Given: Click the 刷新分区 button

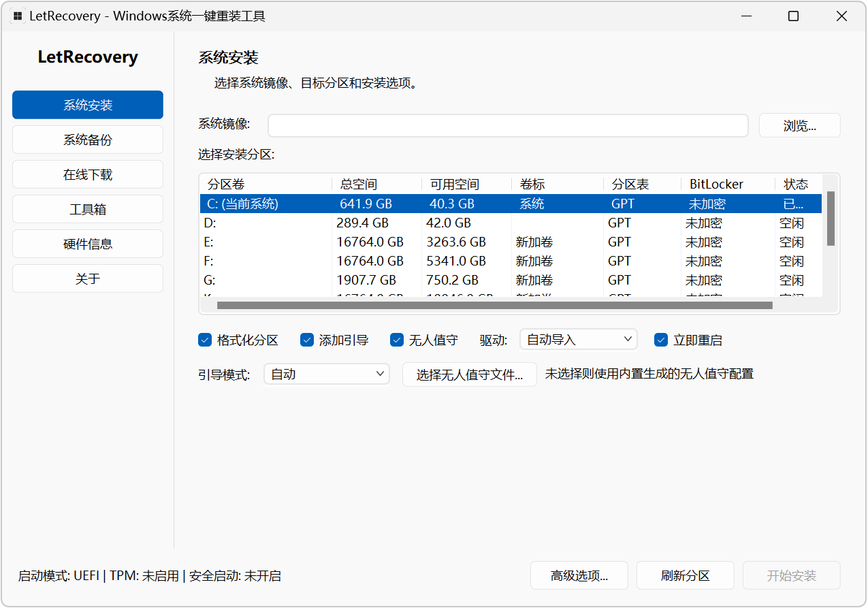Looking at the screenshot, I should coord(686,576).
